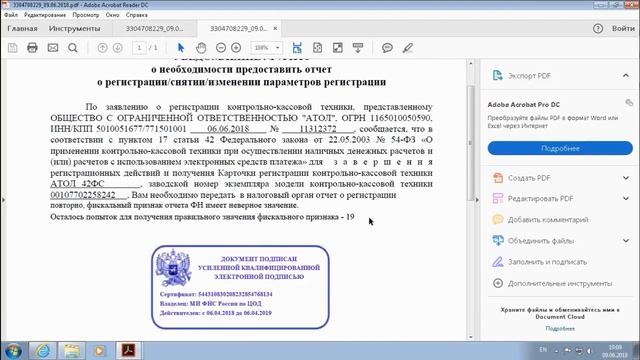The width and height of the screenshot is (640, 360).
Task: Close the active document tab
Action: 275,29
